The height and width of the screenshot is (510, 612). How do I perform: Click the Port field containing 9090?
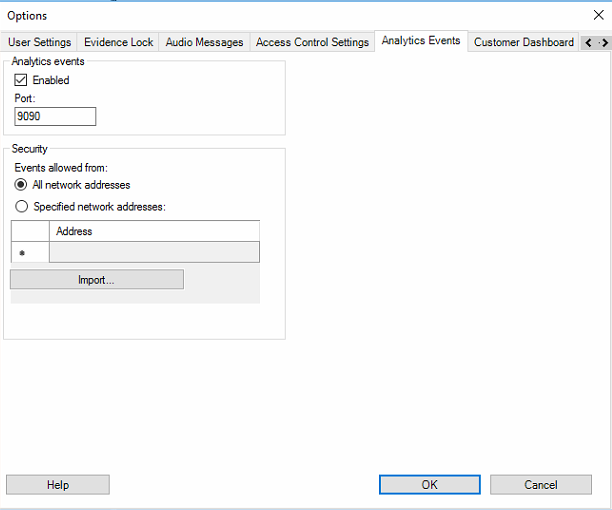tap(55, 117)
